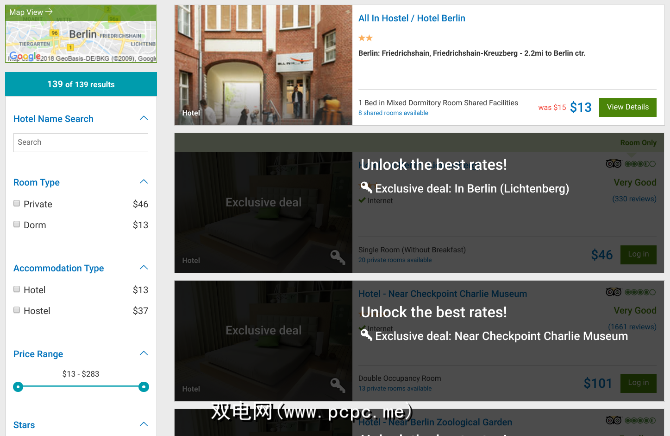670x436 pixels.
Task: Click Log in button on Checkpoint Charlie deal
Action: click(638, 383)
